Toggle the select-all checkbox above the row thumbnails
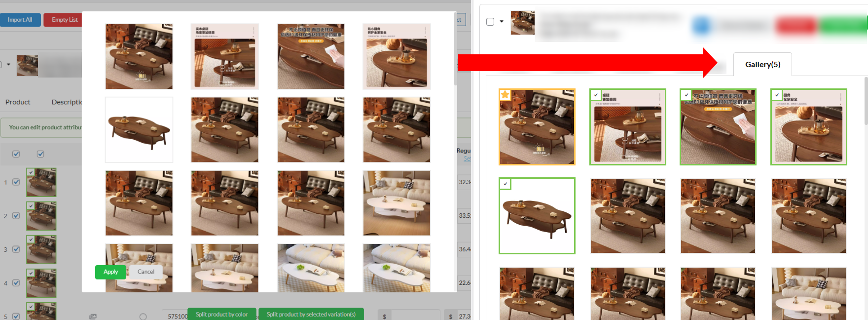 tap(40, 154)
